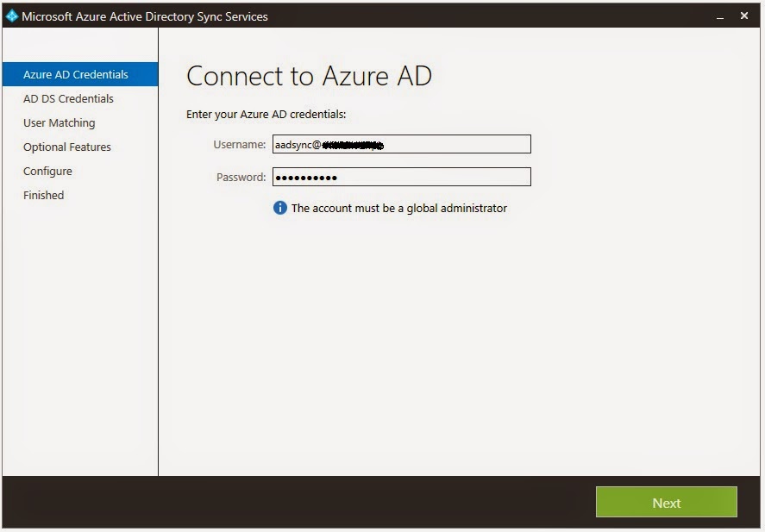
Task: Click the green Next button
Action: [667, 503]
